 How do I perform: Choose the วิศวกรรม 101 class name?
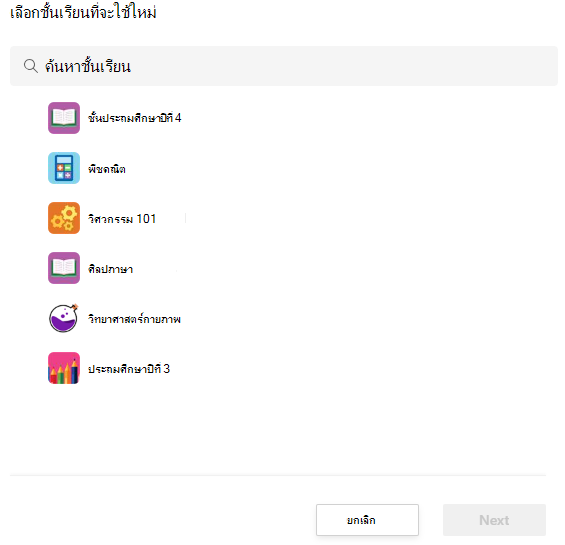point(122,218)
